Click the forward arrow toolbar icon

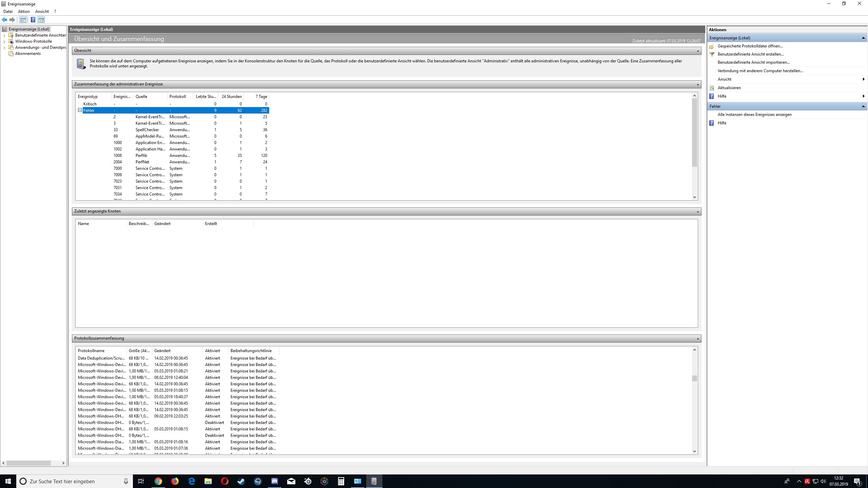[12, 20]
